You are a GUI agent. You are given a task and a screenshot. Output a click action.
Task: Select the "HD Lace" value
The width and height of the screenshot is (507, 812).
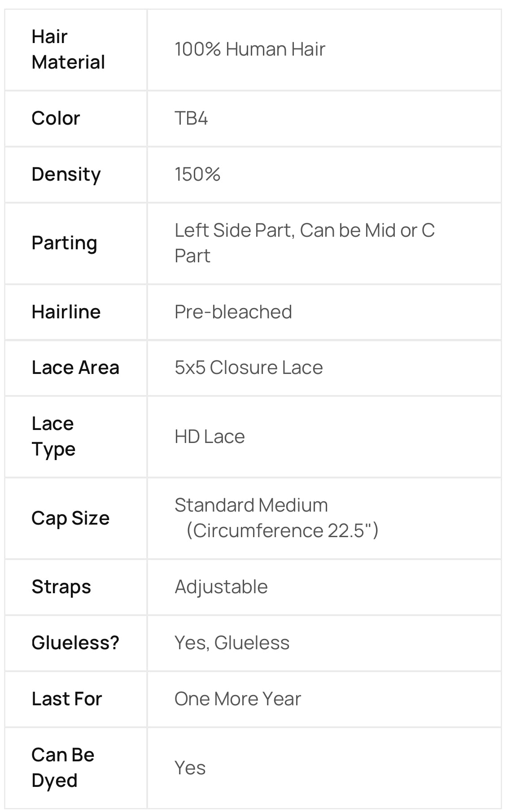tap(210, 437)
